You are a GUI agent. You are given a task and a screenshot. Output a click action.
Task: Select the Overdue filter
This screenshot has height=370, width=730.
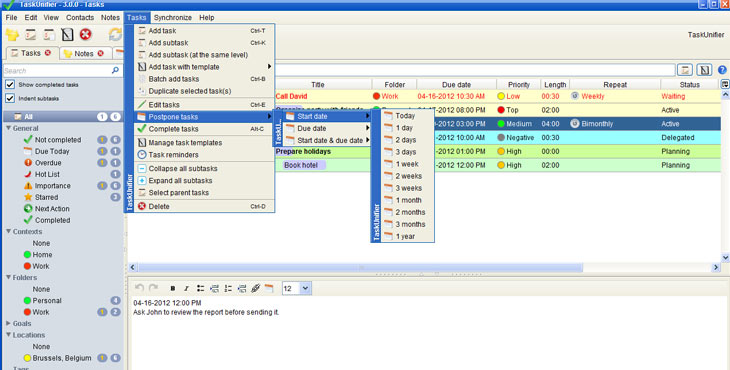[48, 163]
